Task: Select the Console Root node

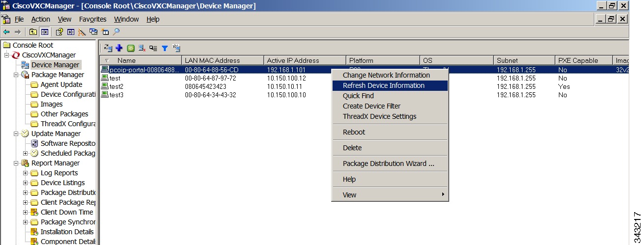Action: coord(33,45)
